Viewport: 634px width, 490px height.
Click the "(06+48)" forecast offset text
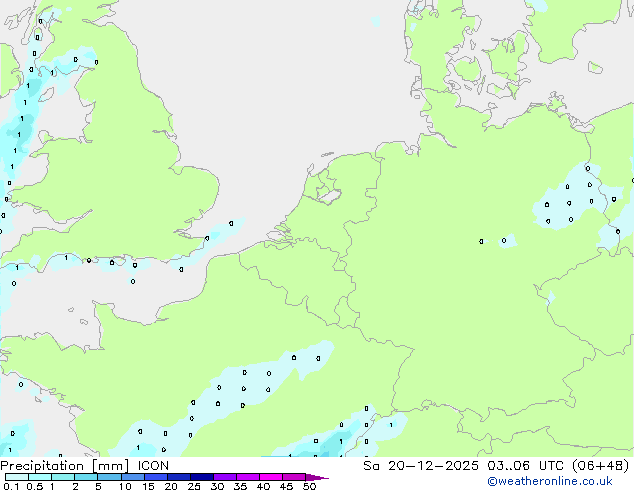coord(600,466)
